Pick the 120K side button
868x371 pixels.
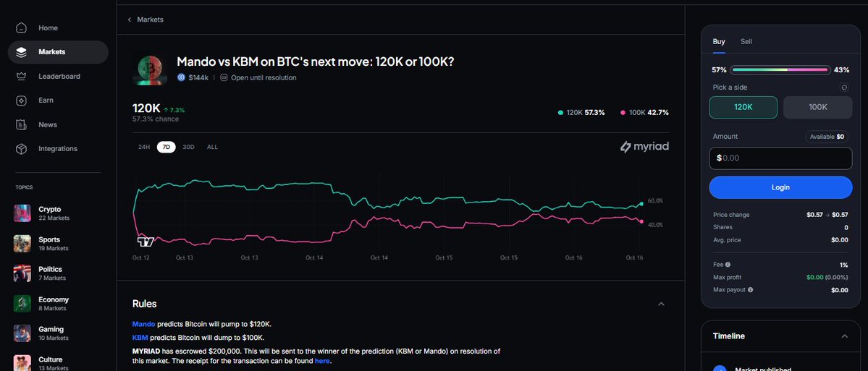coord(743,107)
